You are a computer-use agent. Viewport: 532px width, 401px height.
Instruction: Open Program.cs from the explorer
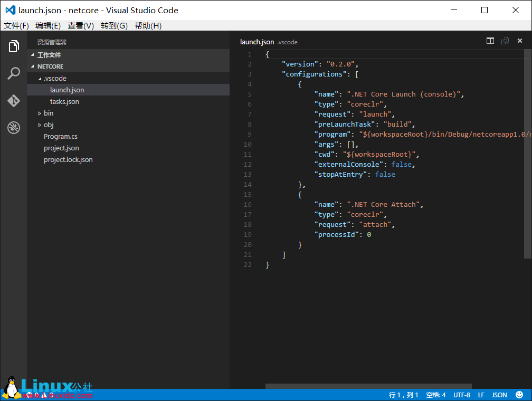128,136
